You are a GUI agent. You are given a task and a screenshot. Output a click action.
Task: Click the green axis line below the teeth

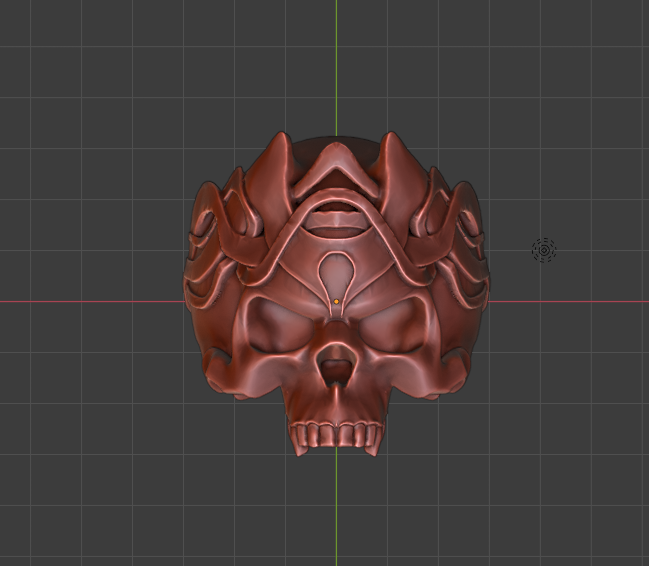tap(336, 510)
